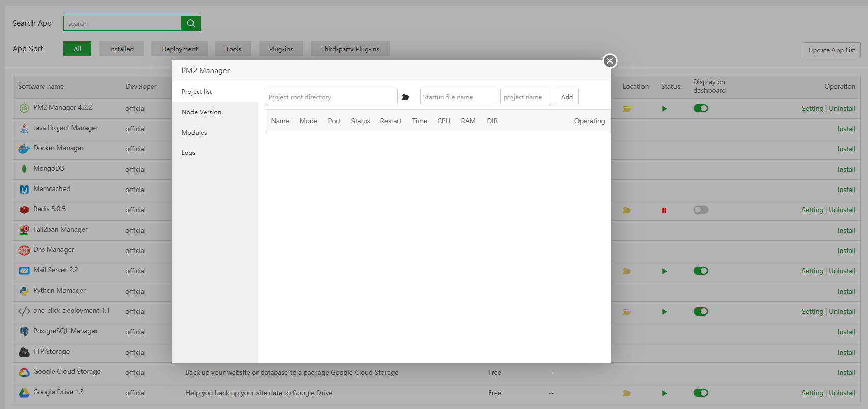Image resolution: width=868 pixels, height=409 pixels.
Task: Close the PM2 Manager dialog
Action: pyautogui.click(x=609, y=61)
